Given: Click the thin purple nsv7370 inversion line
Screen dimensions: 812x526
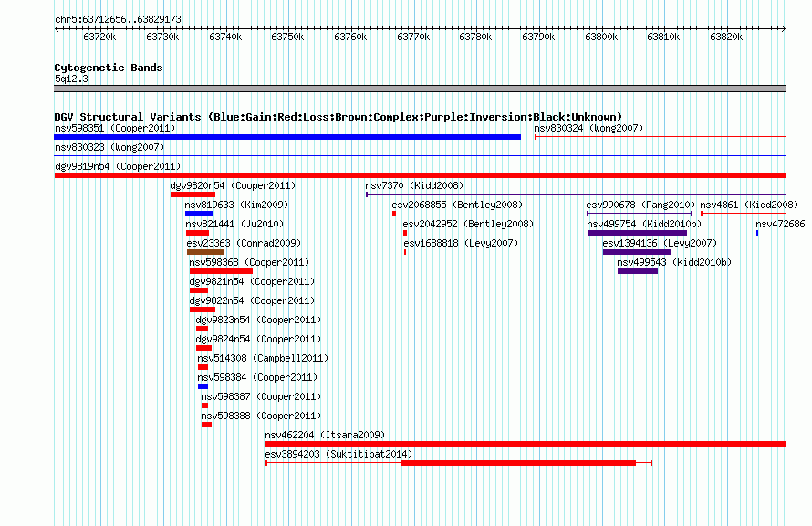Looking at the screenshot, I should pyautogui.click(x=577, y=195).
